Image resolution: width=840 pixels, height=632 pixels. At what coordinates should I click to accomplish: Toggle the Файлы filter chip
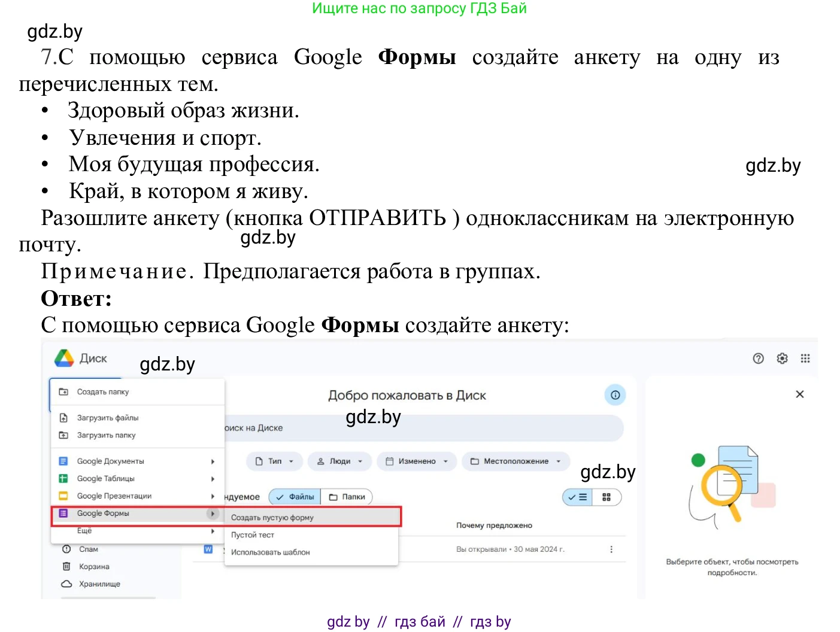294,496
